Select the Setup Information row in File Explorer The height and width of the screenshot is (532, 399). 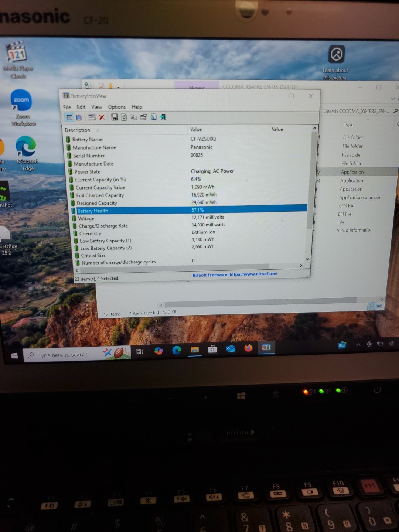[x=355, y=230]
